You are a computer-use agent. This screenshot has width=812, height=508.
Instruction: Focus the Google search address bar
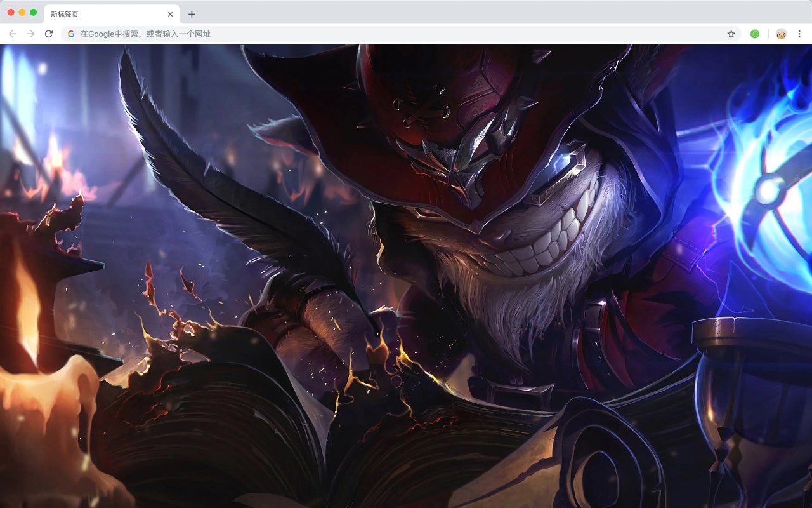[x=402, y=34]
